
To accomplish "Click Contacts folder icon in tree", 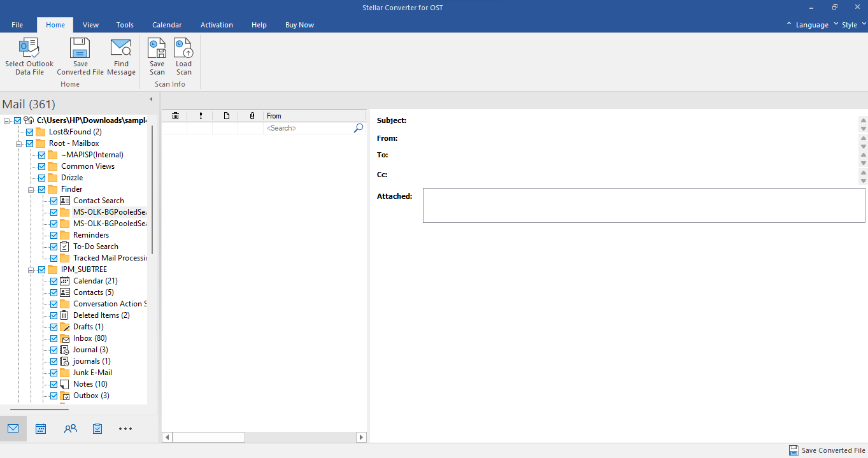I will 64,292.
